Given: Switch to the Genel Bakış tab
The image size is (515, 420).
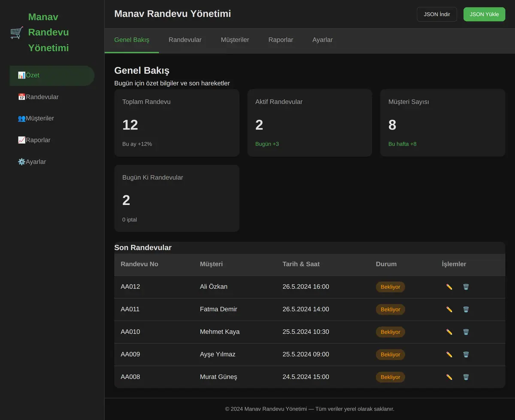Looking at the screenshot, I should coord(132,40).
